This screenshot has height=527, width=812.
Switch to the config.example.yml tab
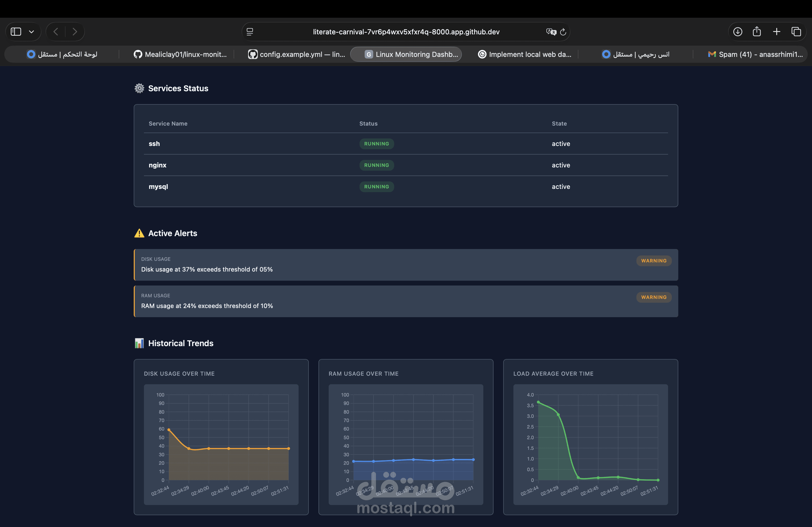(296, 54)
